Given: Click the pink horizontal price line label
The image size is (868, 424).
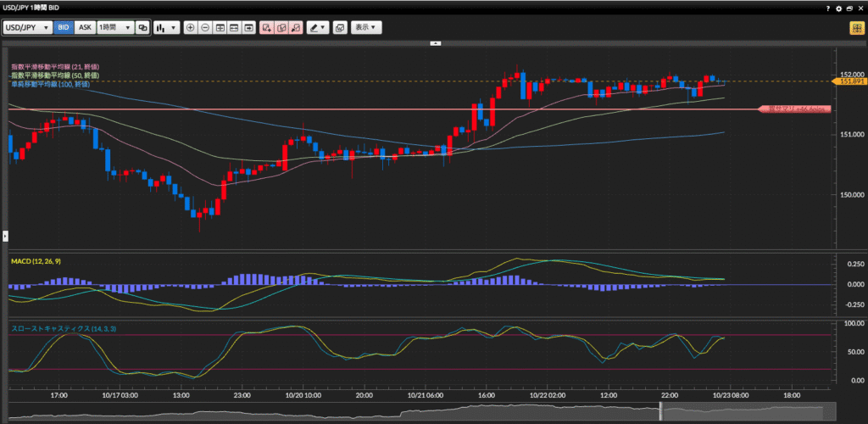Looking at the screenshot, I should click(x=792, y=109).
